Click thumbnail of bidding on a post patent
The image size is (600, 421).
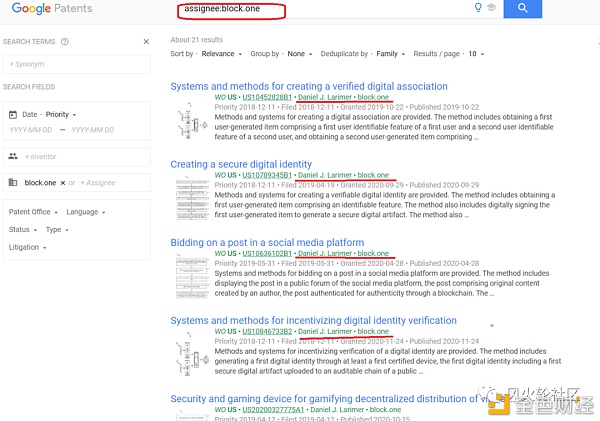(x=192, y=276)
